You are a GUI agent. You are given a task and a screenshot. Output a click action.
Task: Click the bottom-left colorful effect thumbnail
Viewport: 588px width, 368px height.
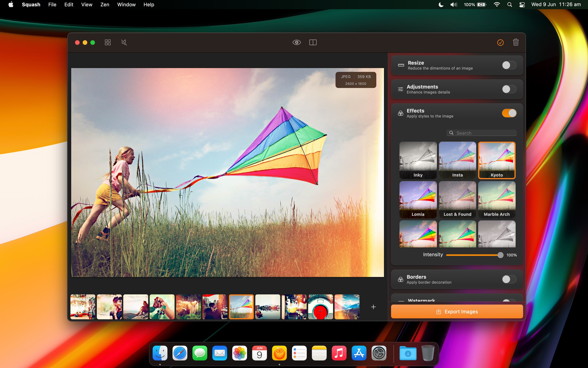tap(418, 234)
